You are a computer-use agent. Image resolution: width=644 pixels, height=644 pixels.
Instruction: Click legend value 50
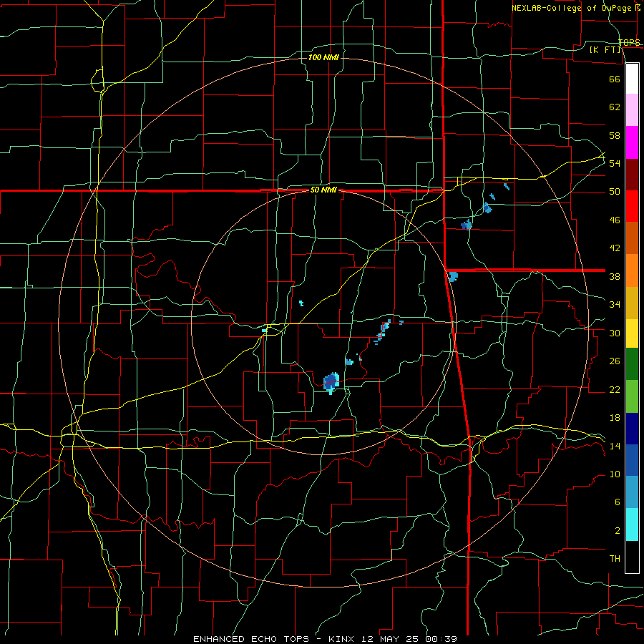615,192
